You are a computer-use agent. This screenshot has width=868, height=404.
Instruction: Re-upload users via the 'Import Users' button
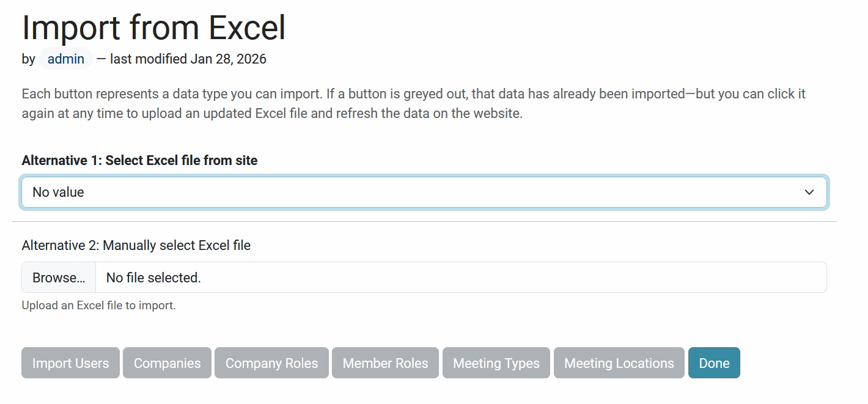tap(70, 362)
